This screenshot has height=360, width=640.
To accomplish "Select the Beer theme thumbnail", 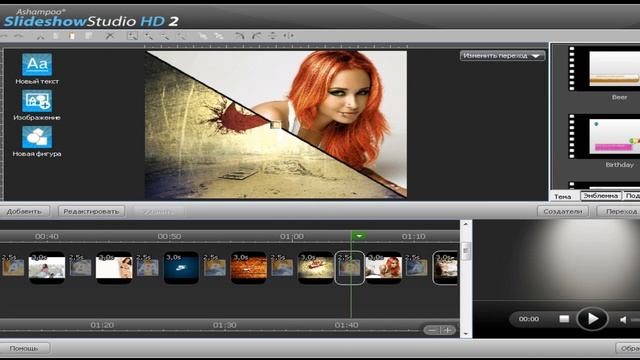I will pyautogui.click(x=604, y=69).
